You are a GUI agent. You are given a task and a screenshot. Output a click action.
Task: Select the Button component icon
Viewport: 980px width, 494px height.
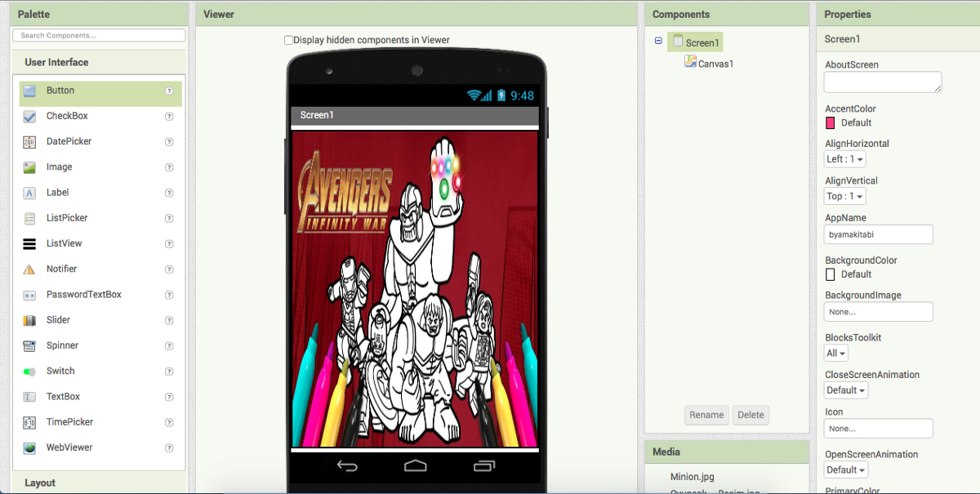coord(29,91)
